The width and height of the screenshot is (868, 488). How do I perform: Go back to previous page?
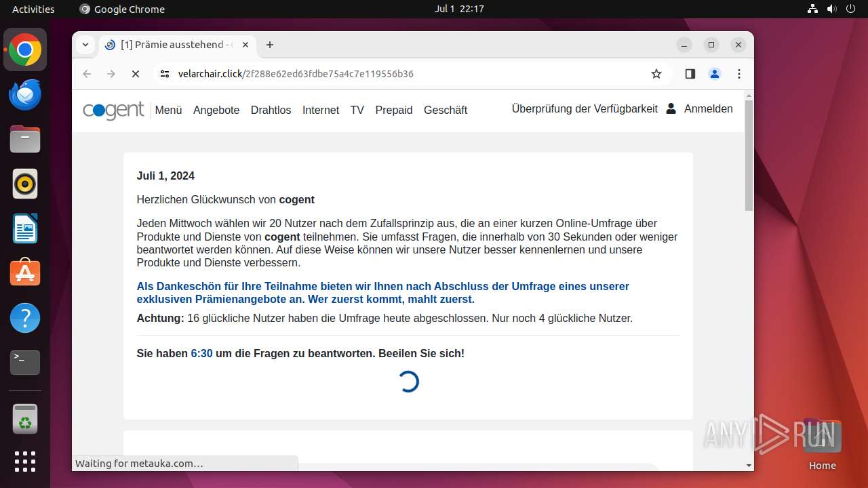(87, 74)
